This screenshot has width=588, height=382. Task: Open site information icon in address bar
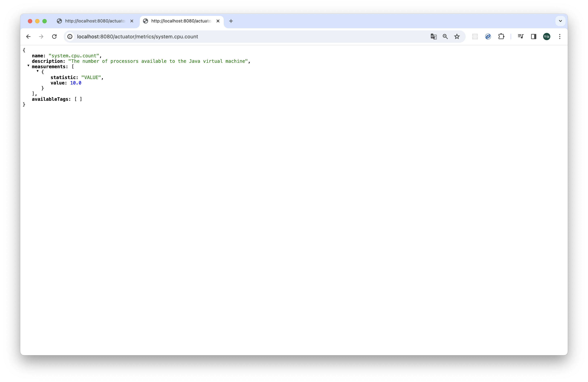point(70,37)
